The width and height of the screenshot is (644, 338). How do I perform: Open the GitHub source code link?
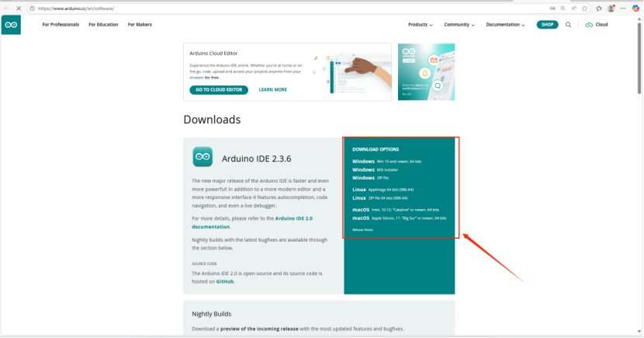225,281
